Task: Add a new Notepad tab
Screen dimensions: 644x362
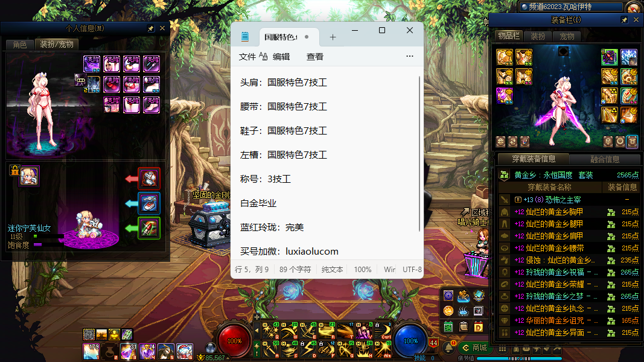Action: click(333, 37)
